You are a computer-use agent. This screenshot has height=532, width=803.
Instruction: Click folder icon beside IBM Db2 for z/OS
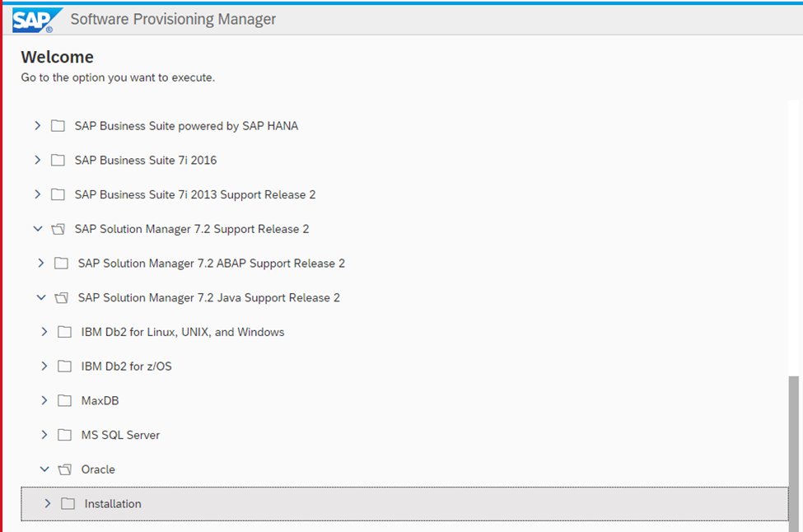point(64,366)
